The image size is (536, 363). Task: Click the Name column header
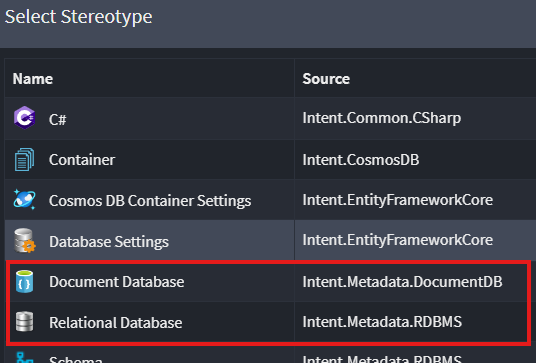pyautogui.click(x=33, y=79)
